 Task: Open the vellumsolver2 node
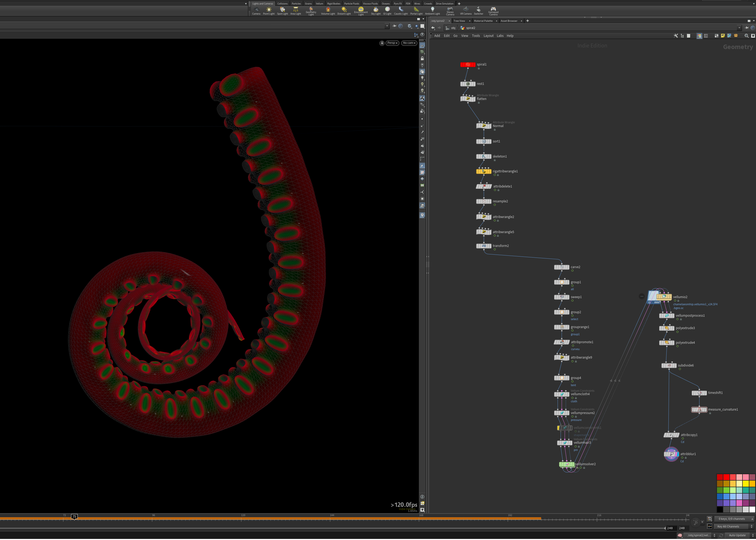click(x=567, y=464)
